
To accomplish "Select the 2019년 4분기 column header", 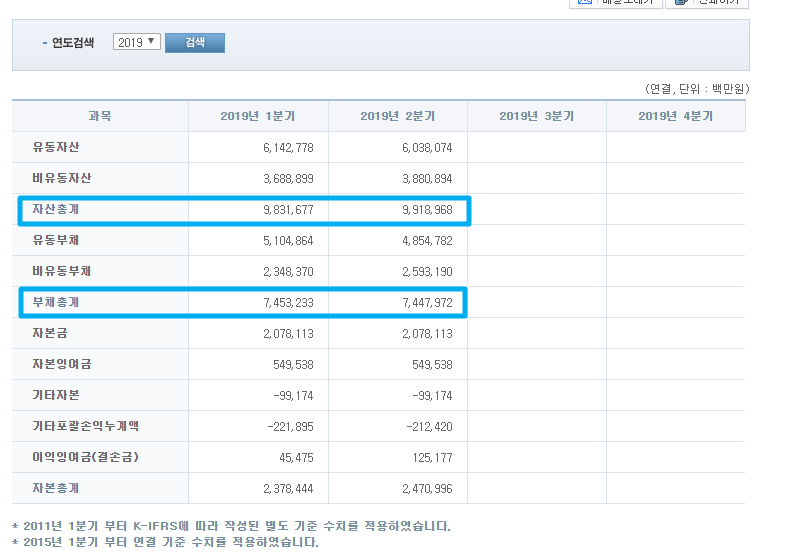I will point(676,116).
